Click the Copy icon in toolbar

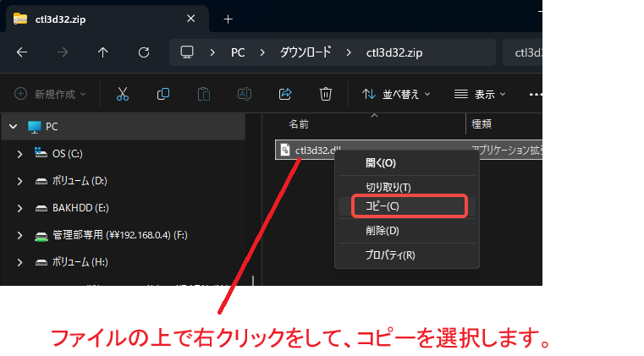coord(163,94)
